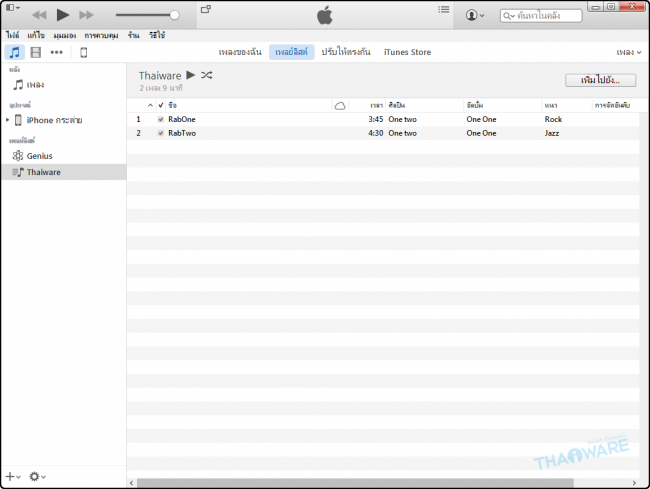The height and width of the screenshot is (489, 650).
Task: Click the library search field
Action: [541, 16]
